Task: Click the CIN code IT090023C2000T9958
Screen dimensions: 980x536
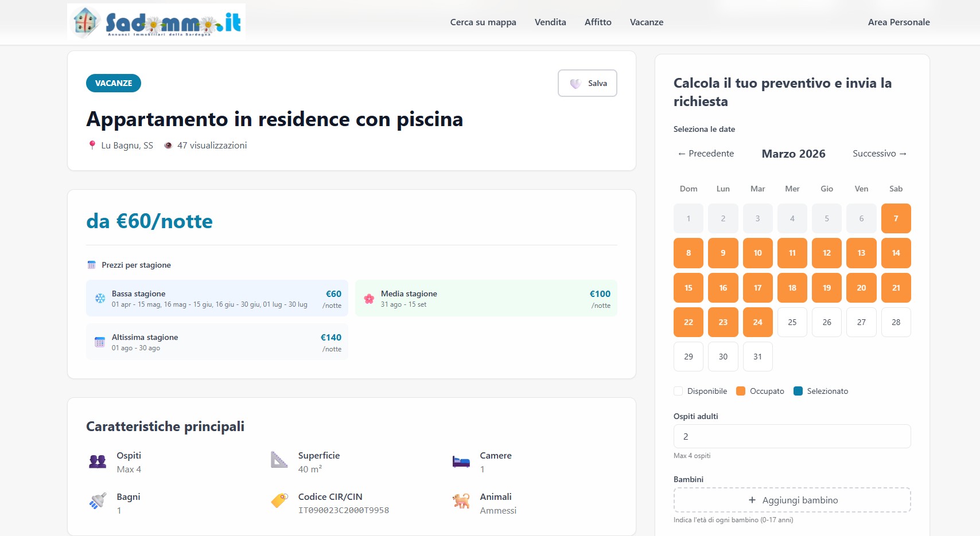Action: tap(344, 510)
